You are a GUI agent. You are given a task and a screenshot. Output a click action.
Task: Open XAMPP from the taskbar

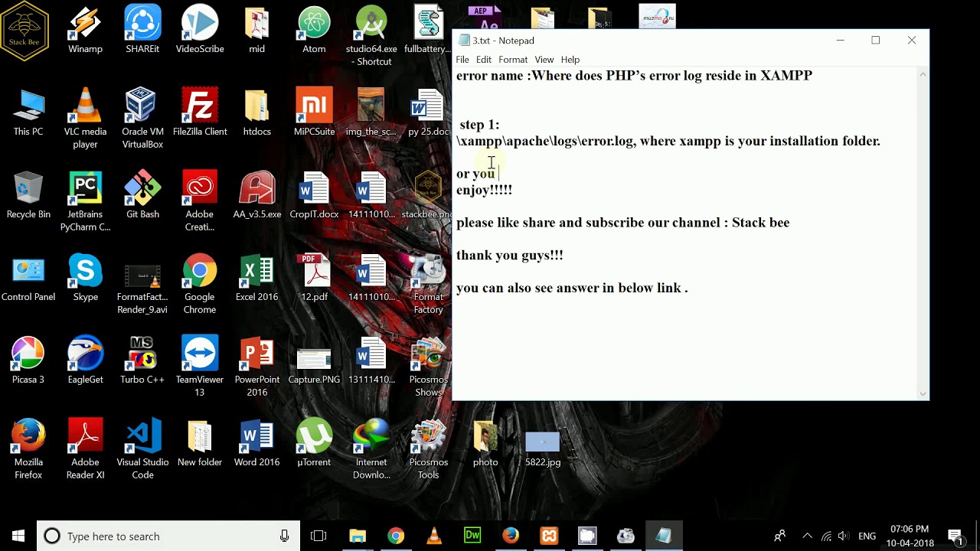[549, 536]
